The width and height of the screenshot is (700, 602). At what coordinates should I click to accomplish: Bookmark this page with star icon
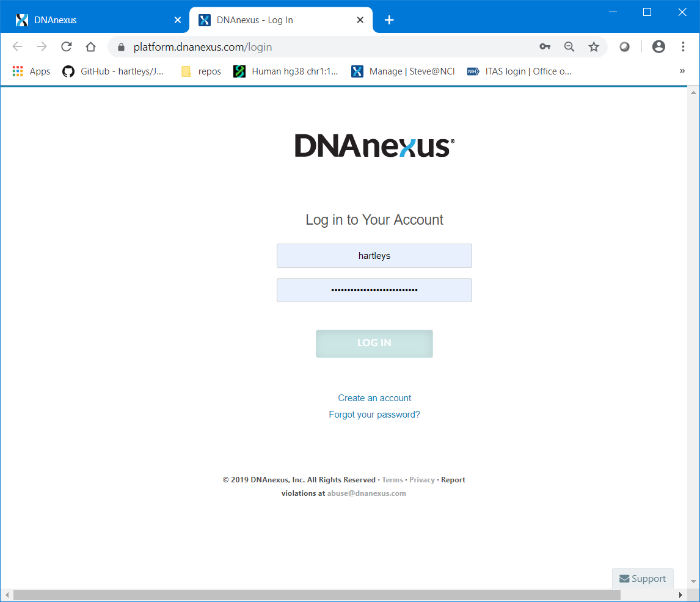[x=593, y=47]
